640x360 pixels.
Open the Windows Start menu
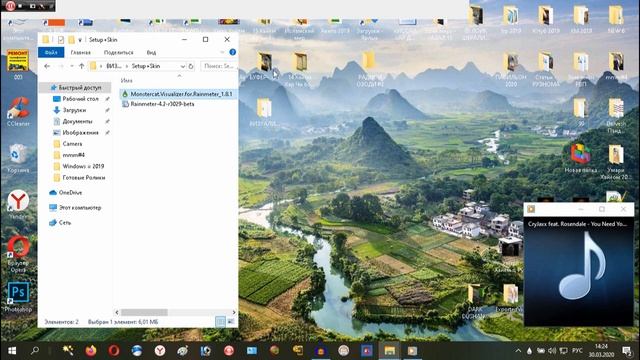coord(12,351)
